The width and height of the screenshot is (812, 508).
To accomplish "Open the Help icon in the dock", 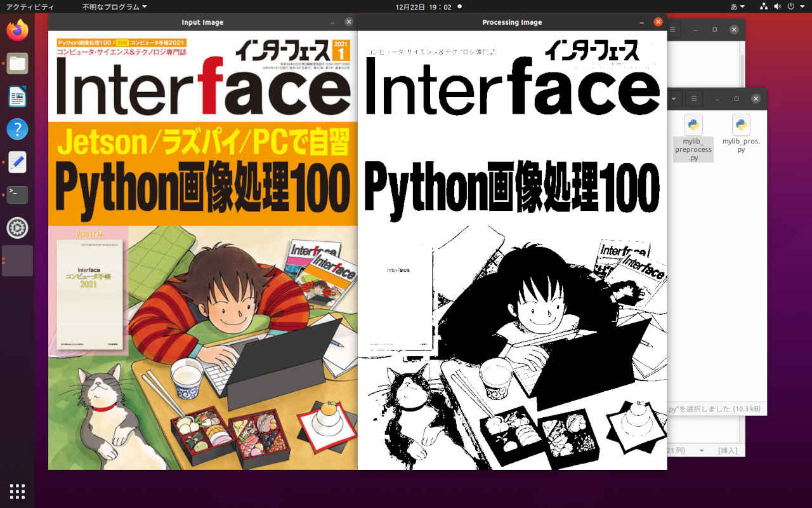I will pos(17,130).
